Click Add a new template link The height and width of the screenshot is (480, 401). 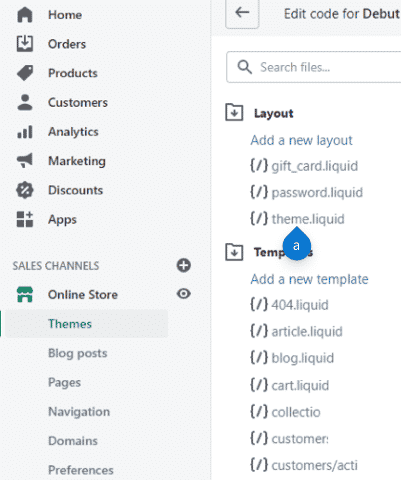pyautogui.click(x=309, y=279)
